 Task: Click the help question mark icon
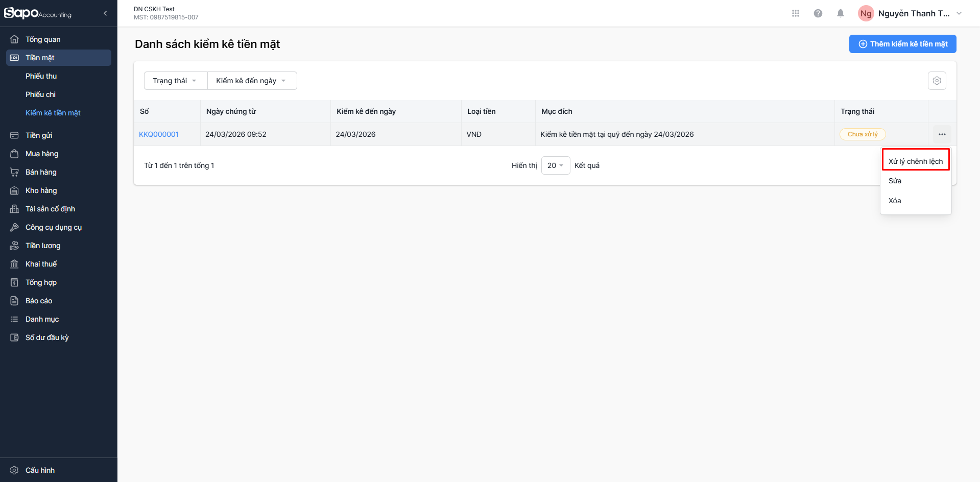coord(818,13)
